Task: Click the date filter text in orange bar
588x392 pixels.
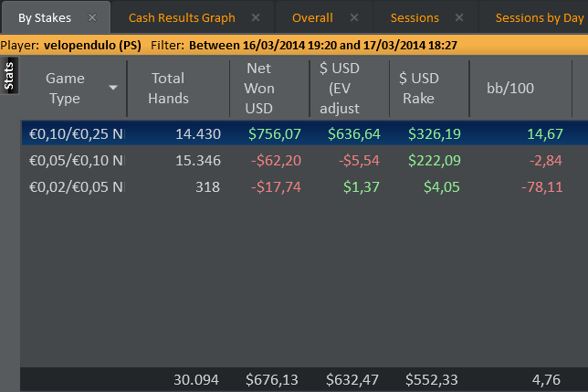Action: 323,46
